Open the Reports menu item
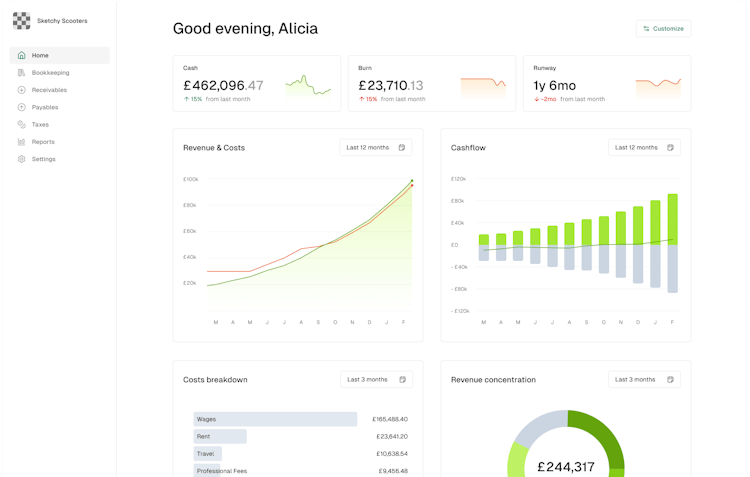The height and width of the screenshot is (477, 750). pyautogui.click(x=43, y=142)
